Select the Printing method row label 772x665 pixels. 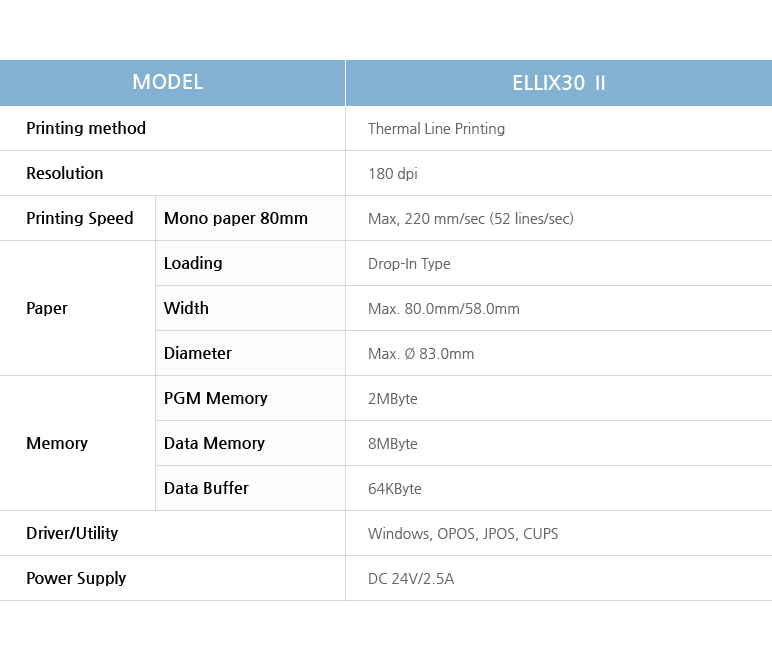point(86,128)
